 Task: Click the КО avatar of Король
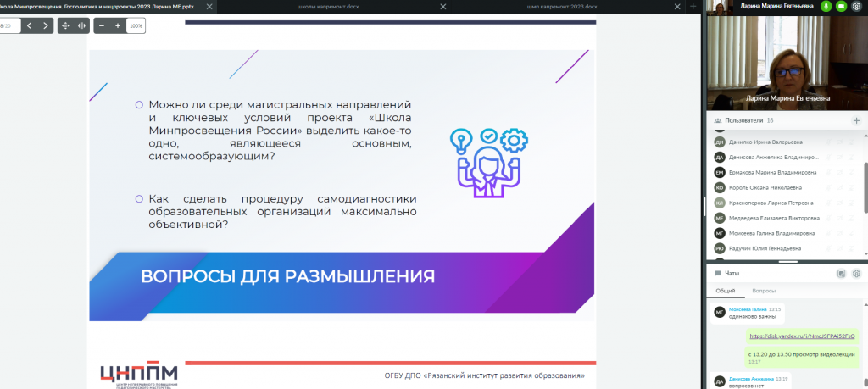[720, 187]
